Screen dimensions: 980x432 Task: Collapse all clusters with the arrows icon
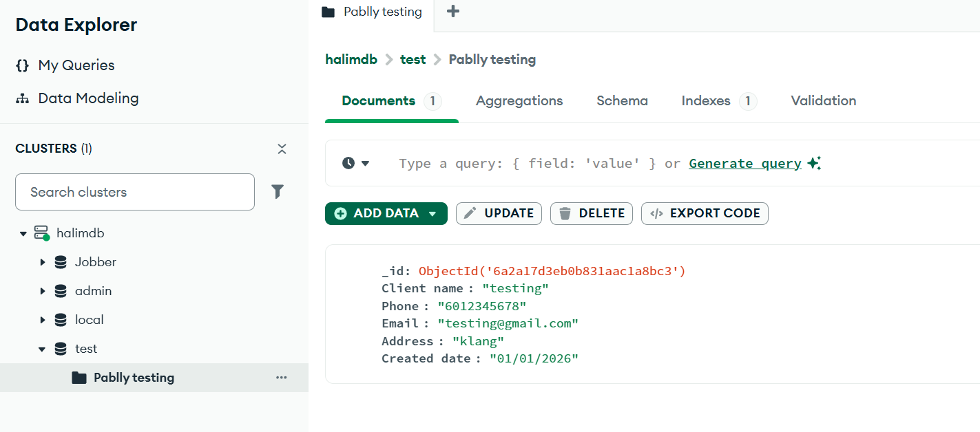click(x=282, y=149)
